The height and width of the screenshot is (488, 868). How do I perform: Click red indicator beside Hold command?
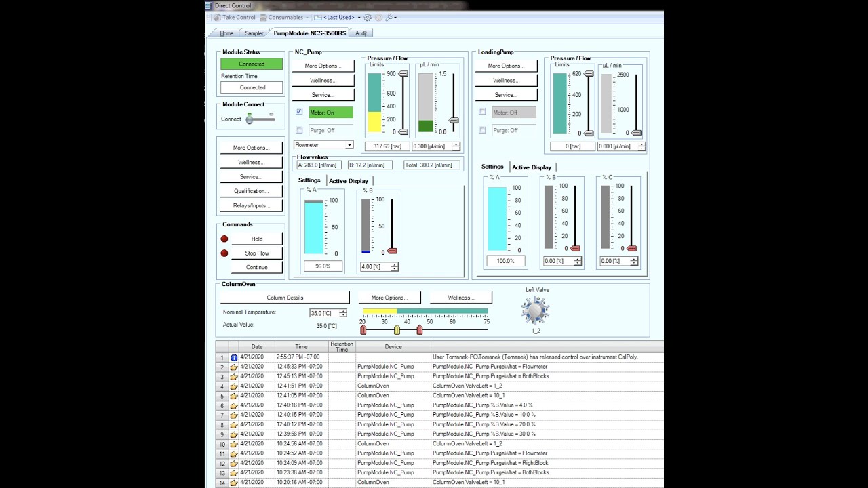click(224, 239)
